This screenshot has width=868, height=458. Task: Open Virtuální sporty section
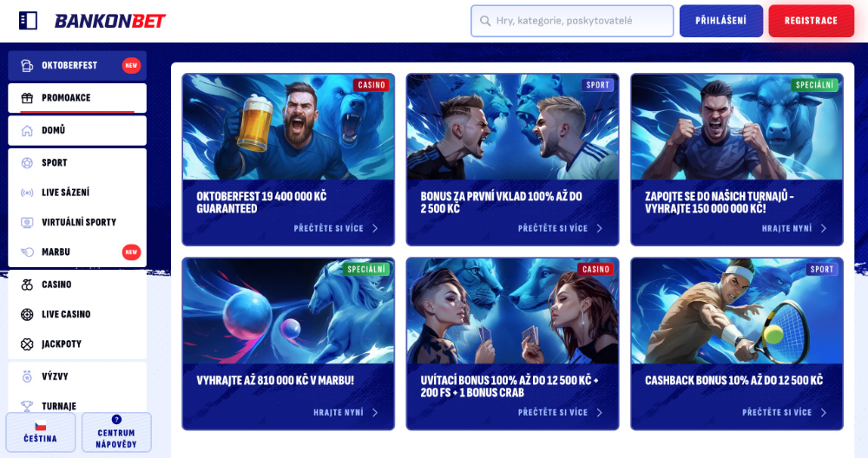[x=77, y=222]
